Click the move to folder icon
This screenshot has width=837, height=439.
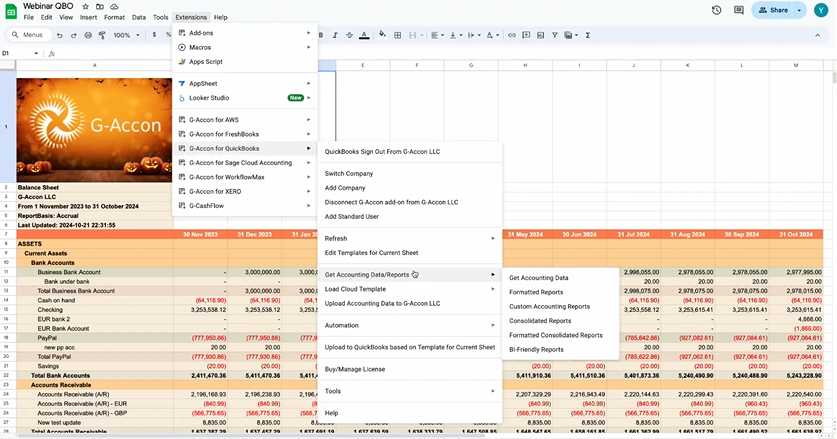(x=100, y=6)
